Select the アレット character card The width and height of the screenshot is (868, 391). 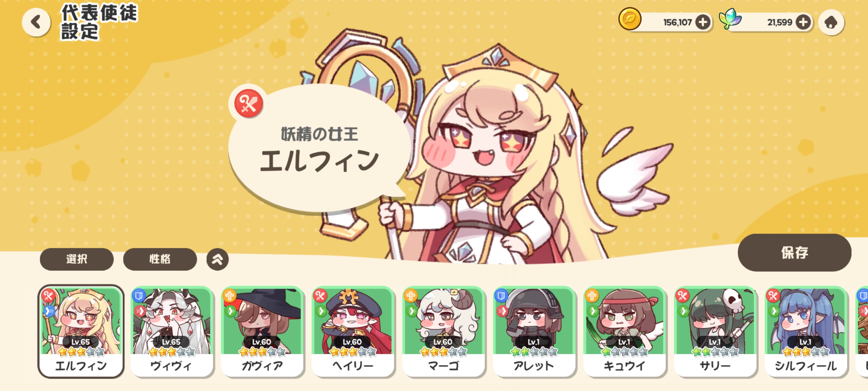[x=534, y=331]
